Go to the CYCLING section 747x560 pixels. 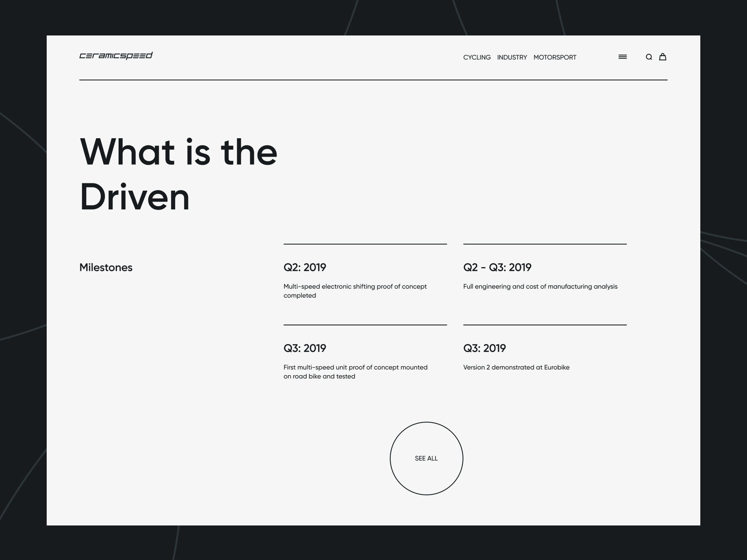[x=477, y=57]
